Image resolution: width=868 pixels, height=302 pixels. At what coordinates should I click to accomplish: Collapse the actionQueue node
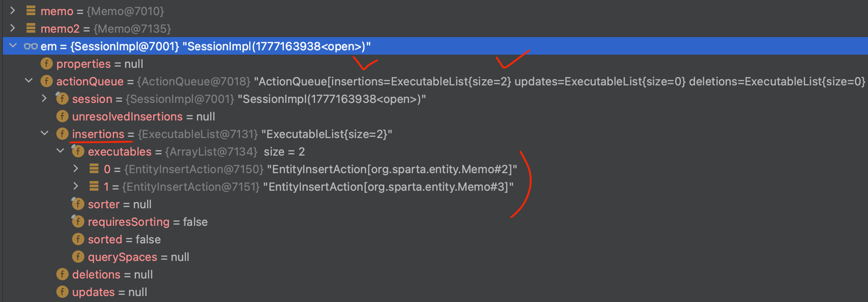click(x=29, y=81)
